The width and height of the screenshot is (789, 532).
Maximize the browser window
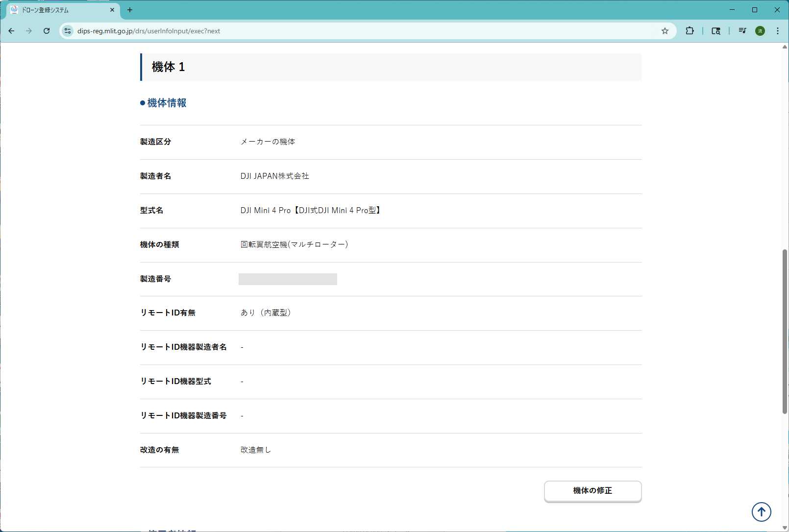755,10
